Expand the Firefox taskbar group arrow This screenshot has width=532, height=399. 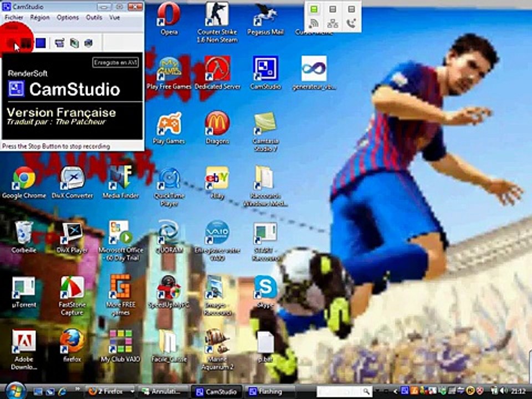(132, 392)
